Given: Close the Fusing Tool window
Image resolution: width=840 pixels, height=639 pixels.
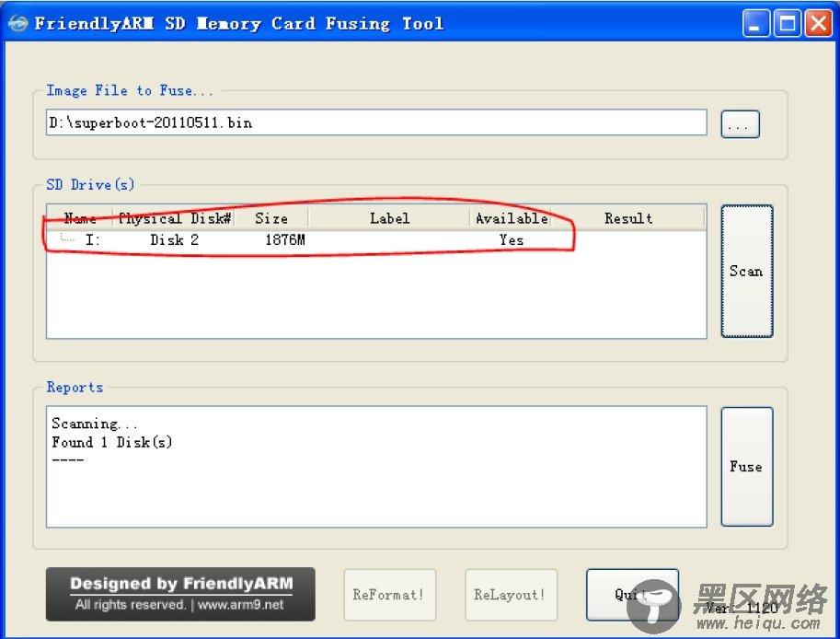Looking at the screenshot, I should point(819,24).
